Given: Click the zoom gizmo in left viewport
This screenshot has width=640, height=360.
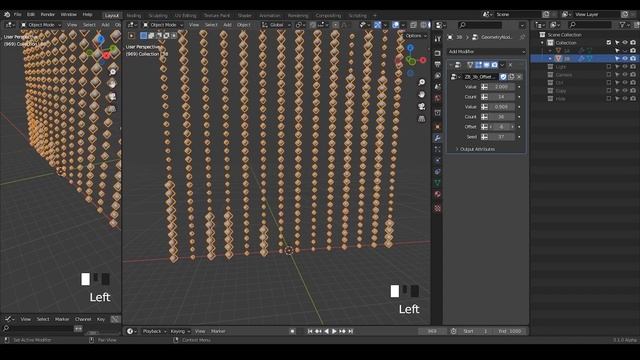Looking at the screenshot, I should point(112,72).
